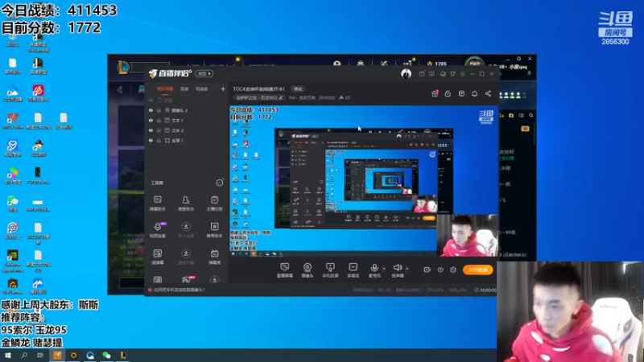Viewport: 644px width, 362px height.
Task: Open the star helper tool in toolbox
Action: (214, 230)
